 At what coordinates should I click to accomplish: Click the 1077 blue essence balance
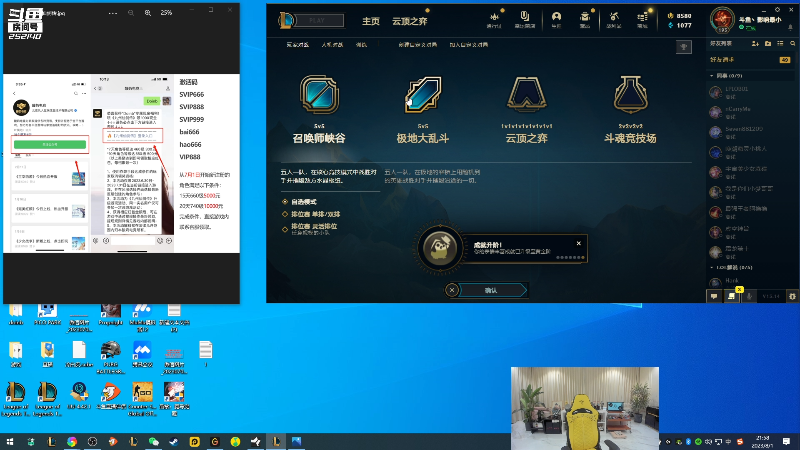pos(680,25)
